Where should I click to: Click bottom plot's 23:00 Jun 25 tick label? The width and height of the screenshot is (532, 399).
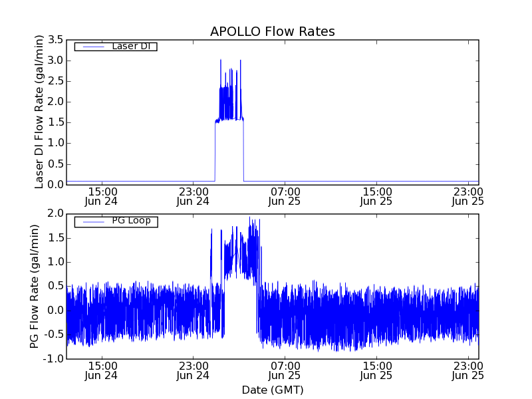pos(468,370)
